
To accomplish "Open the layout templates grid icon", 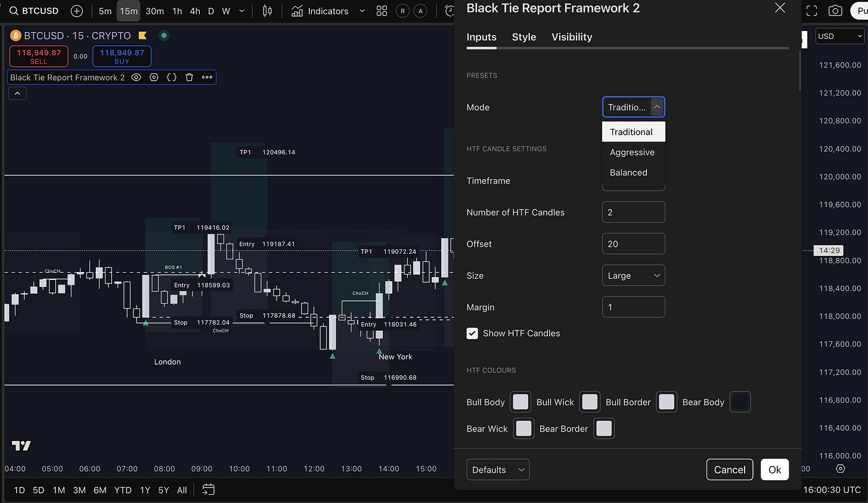I will point(382,11).
